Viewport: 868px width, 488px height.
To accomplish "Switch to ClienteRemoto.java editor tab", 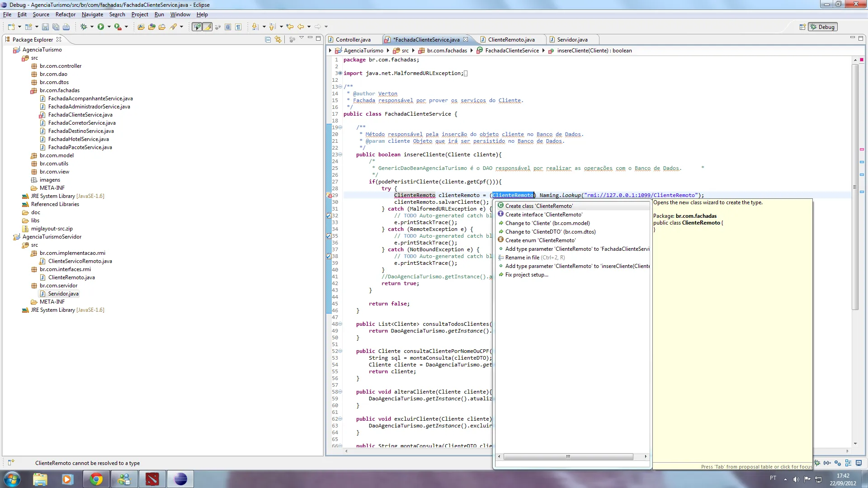I will tap(511, 40).
